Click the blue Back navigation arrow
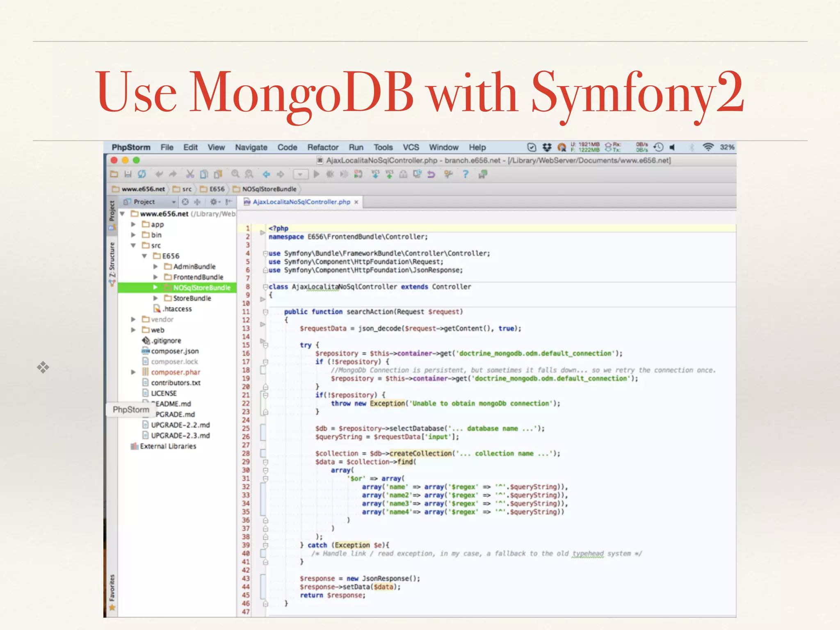This screenshot has width=840, height=630. (x=266, y=174)
